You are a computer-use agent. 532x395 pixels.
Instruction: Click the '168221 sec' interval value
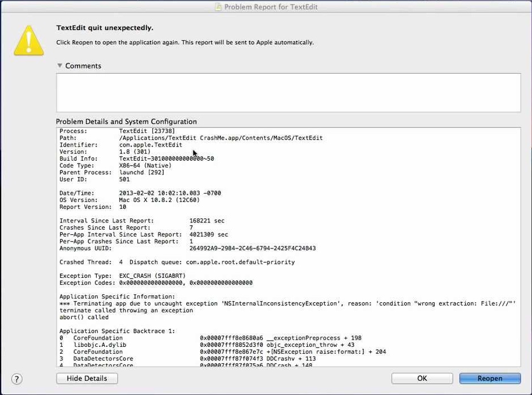pos(207,221)
